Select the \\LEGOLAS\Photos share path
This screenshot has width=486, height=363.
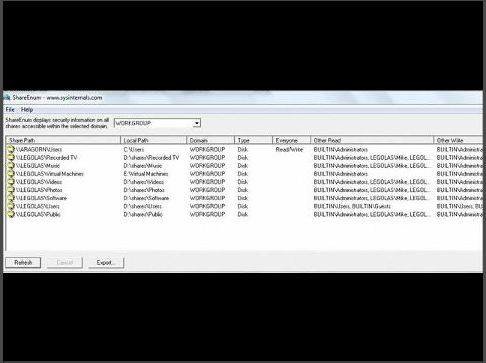(x=39, y=190)
